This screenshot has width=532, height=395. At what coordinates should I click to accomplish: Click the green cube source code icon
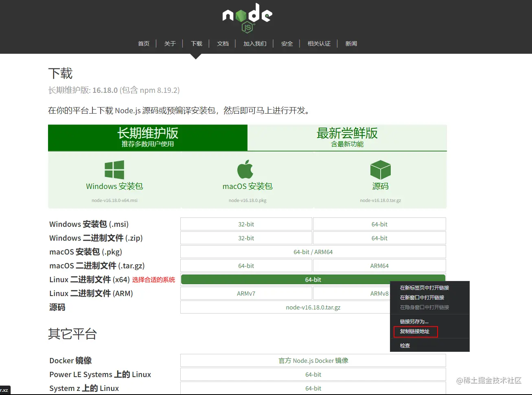pos(381,169)
